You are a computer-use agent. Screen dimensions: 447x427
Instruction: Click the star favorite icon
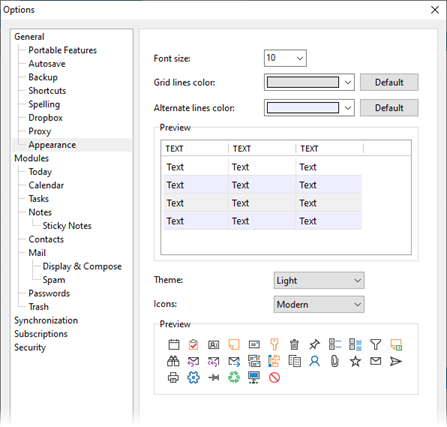[355, 361]
